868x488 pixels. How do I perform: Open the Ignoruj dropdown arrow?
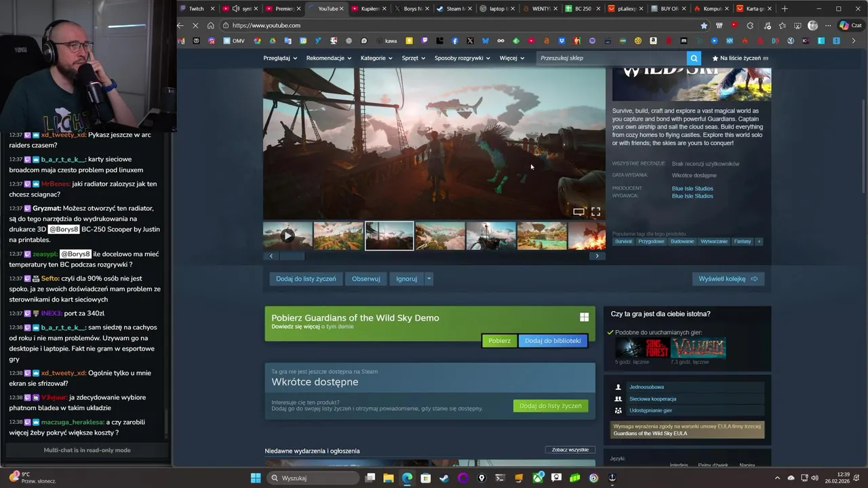tap(429, 279)
